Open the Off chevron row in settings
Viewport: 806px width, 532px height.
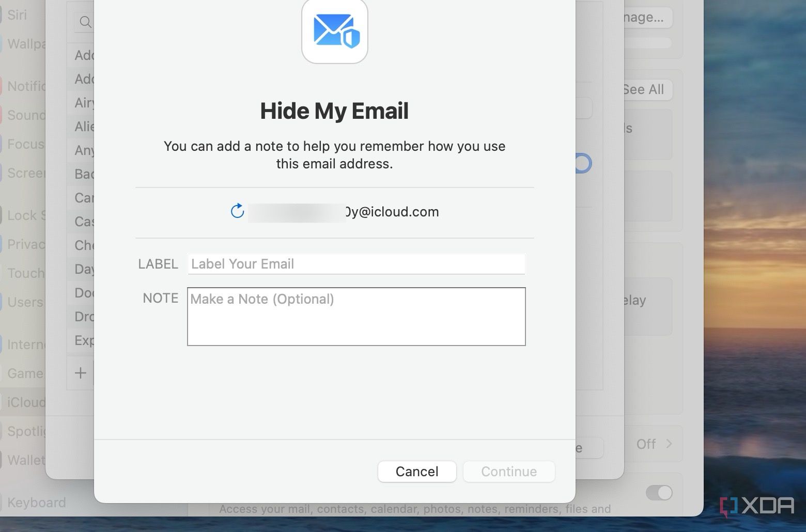point(654,444)
